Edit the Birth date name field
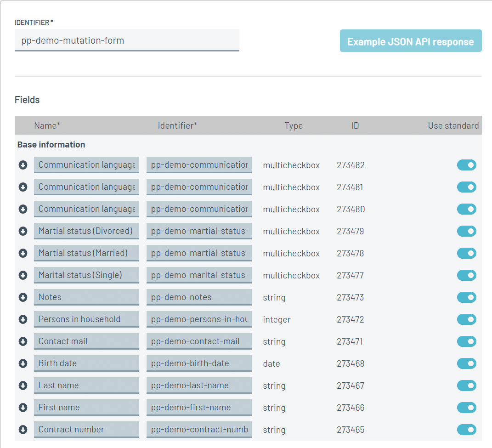This screenshot has width=492, height=448. [87, 363]
